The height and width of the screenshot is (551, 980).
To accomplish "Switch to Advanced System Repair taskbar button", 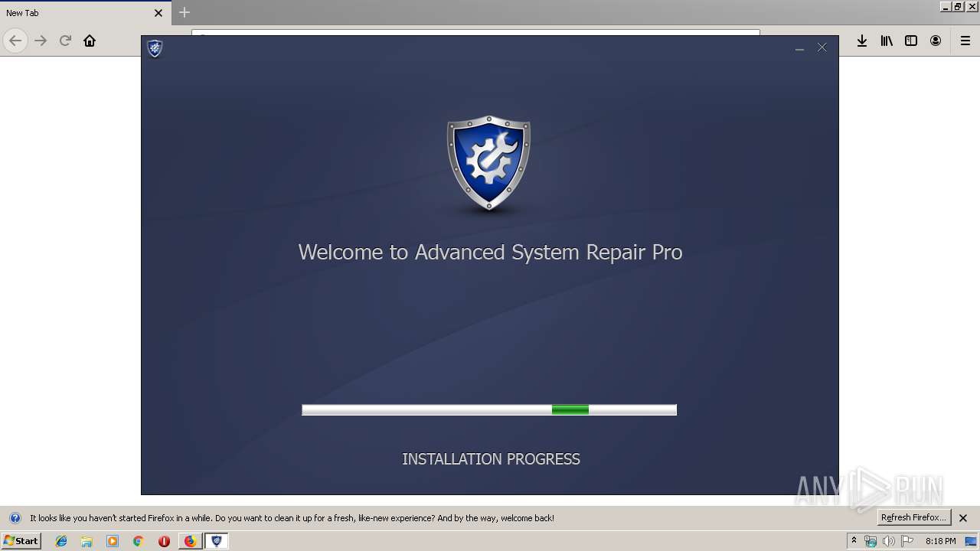I will pos(217,541).
